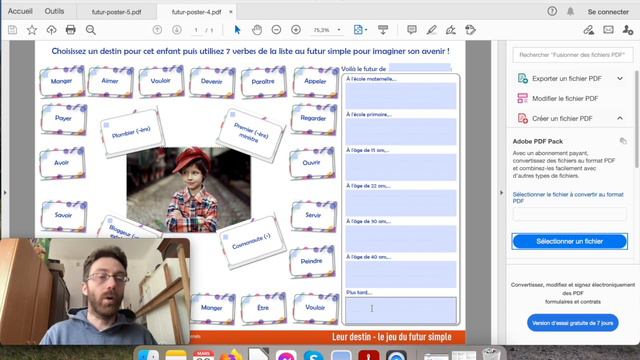Open Acrobat Reader in the Dock
Screen dimensions: 640x360
369,355
